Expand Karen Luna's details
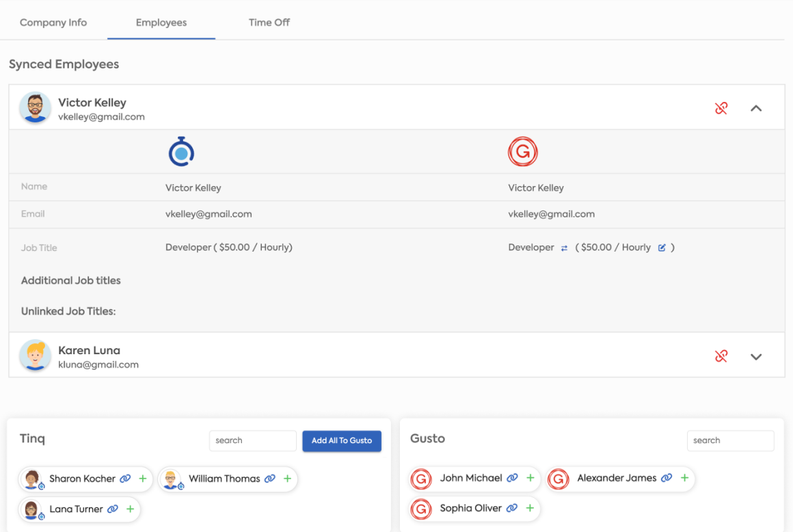The image size is (793, 532). point(756,356)
